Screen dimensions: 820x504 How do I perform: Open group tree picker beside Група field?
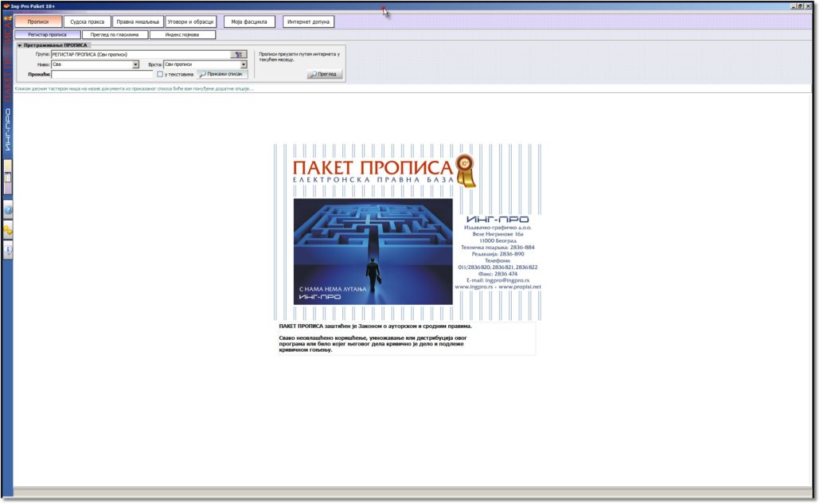(239, 54)
